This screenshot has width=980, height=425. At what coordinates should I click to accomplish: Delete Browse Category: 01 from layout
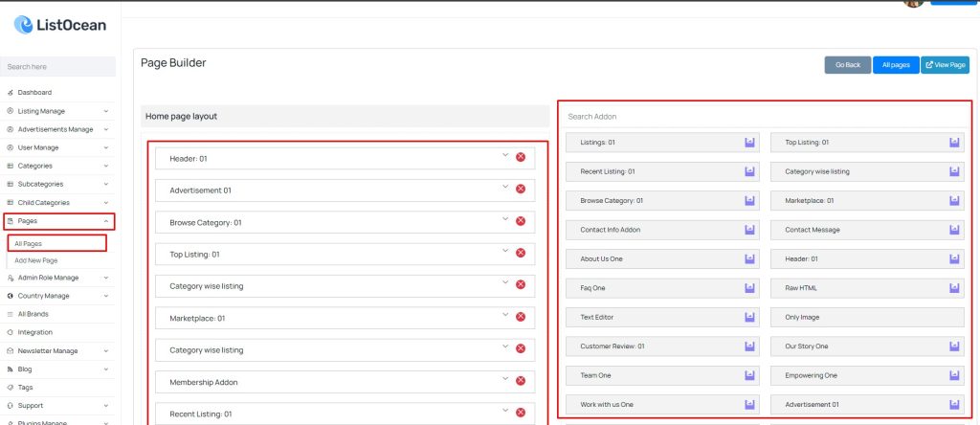[520, 221]
